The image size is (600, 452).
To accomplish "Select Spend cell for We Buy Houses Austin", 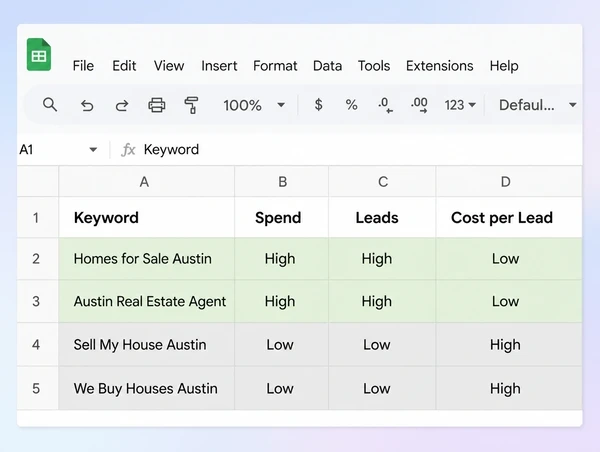I will point(282,388).
